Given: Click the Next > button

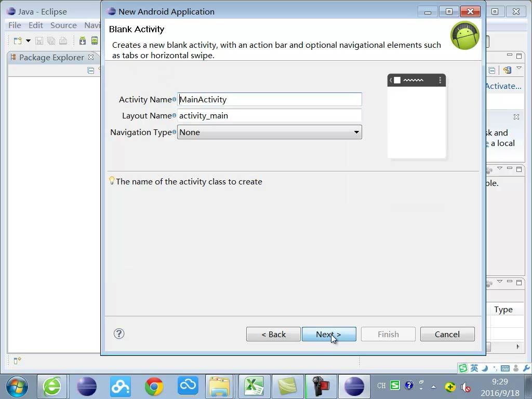Looking at the screenshot, I should pos(329,334).
